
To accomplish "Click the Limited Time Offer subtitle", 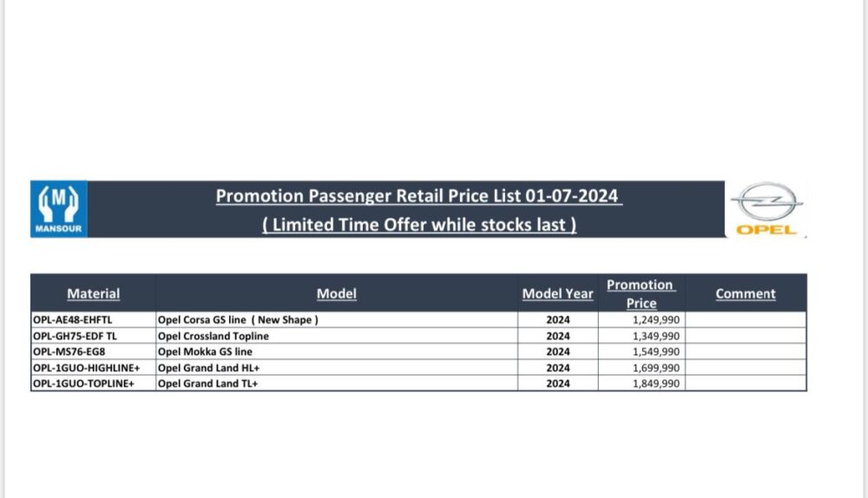I will point(419,225).
